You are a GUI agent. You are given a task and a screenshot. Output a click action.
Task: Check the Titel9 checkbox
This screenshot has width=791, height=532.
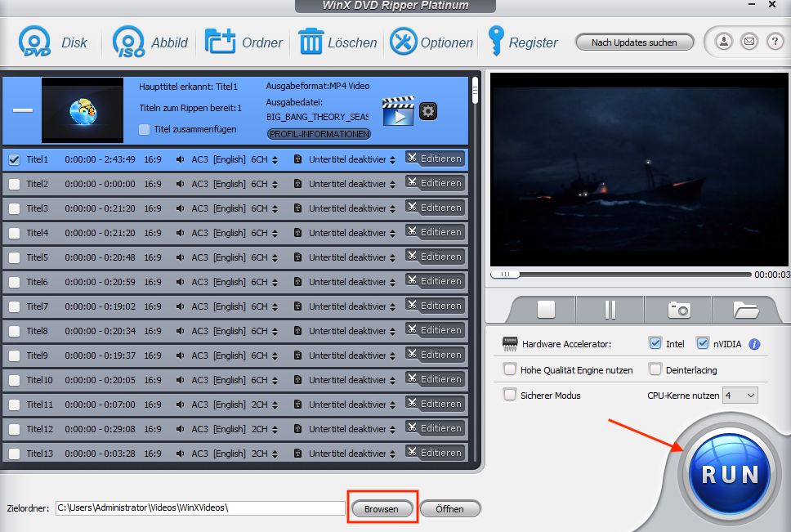14,356
